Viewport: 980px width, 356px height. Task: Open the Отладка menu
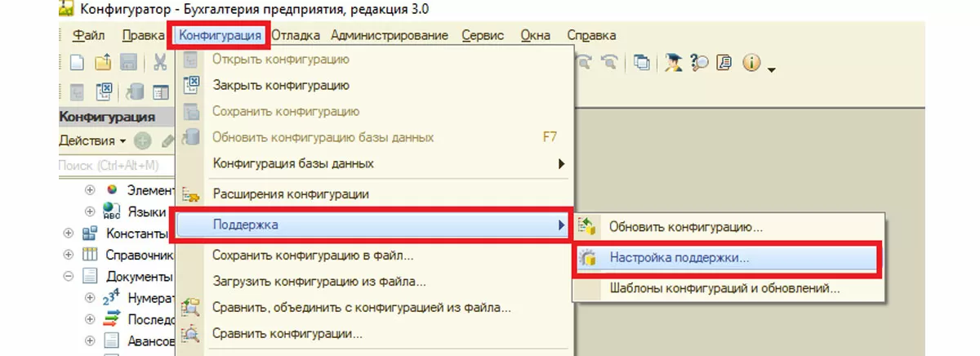[x=296, y=35]
